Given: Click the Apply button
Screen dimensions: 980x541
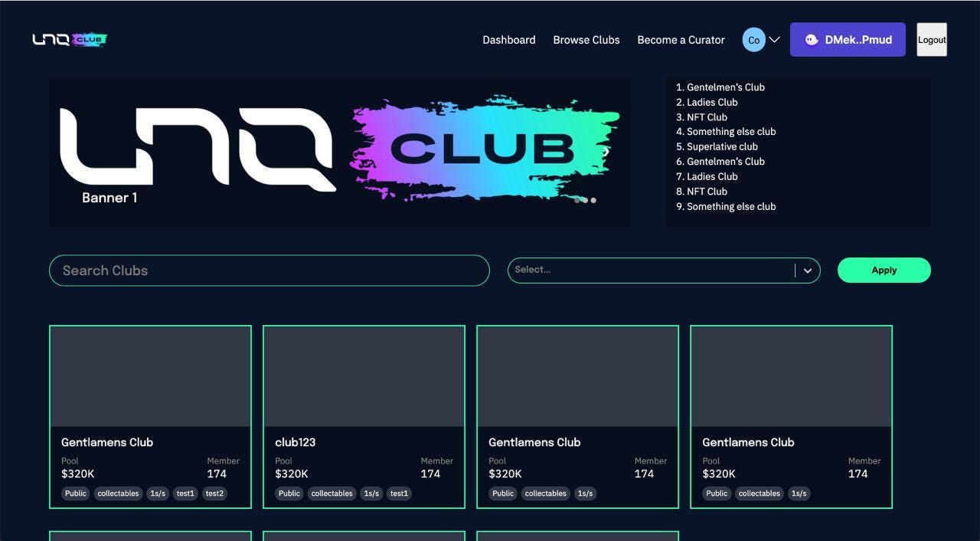Looking at the screenshot, I should [884, 270].
